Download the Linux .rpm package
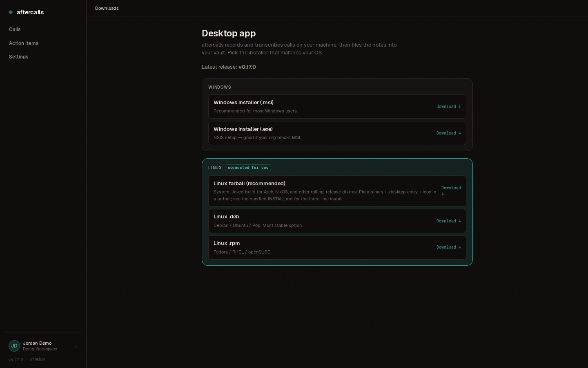Image resolution: width=588 pixels, height=368 pixels. point(448,247)
